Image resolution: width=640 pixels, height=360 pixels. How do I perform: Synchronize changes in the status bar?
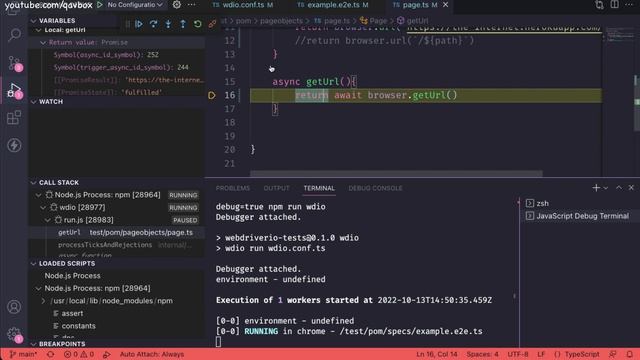(51, 354)
